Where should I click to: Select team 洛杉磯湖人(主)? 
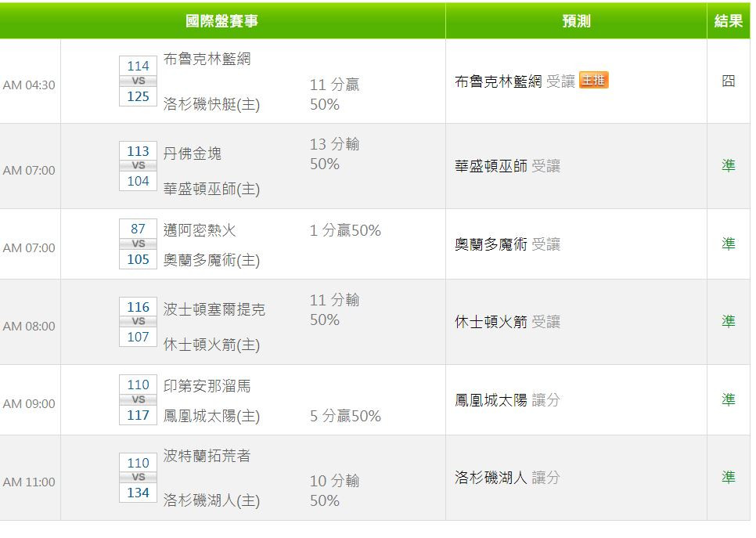click(x=211, y=500)
